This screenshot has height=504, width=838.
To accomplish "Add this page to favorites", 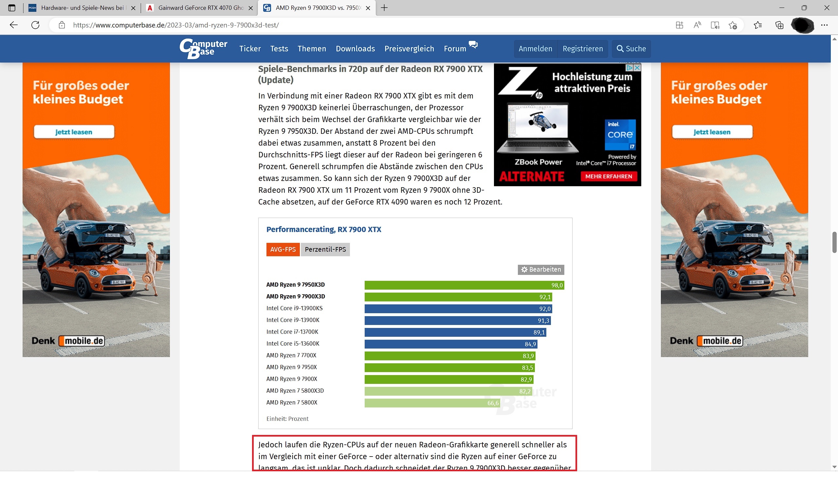I will click(733, 25).
